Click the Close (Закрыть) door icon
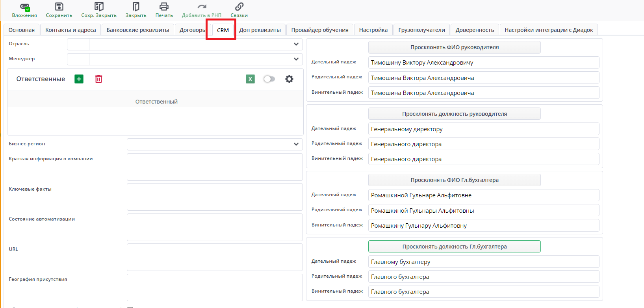The image size is (644, 308). tap(136, 7)
